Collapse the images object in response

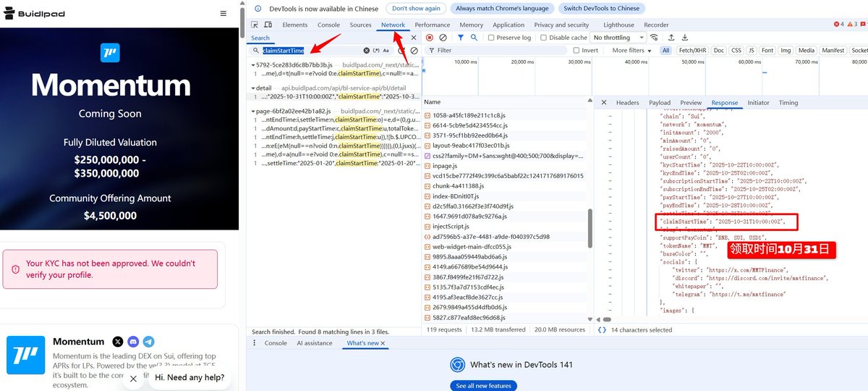pos(611,310)
